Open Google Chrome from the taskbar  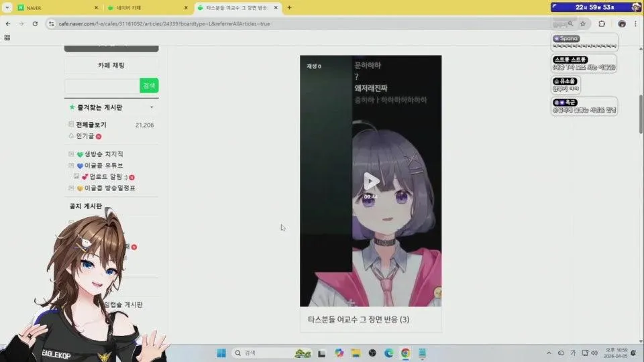405,353
